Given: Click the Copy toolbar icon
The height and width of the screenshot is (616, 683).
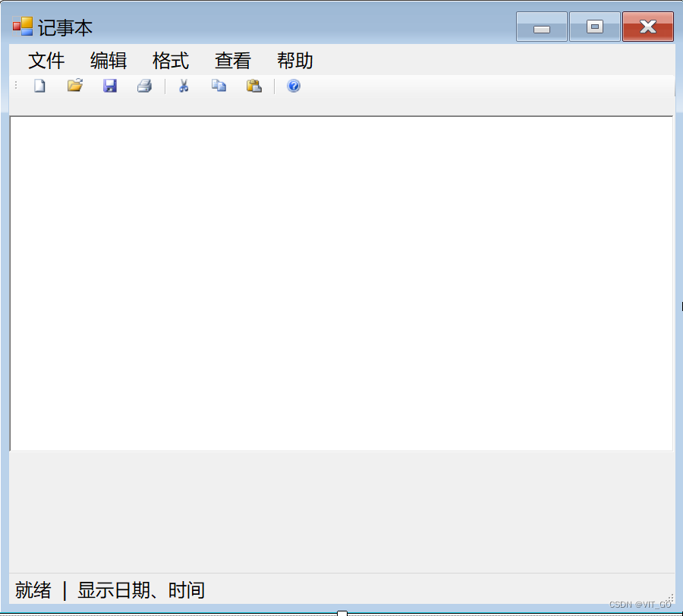Looking at the screenshot, I should pyautogui.click(x=219, y=85).
